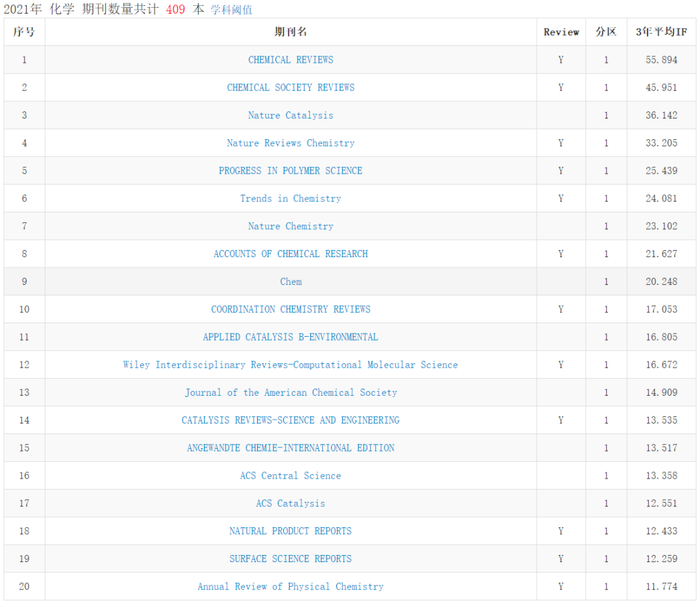Viewport: 700px width, 601px height.
Task: Open Nature Chemistry journal link
Action: (x=290, y=226)
